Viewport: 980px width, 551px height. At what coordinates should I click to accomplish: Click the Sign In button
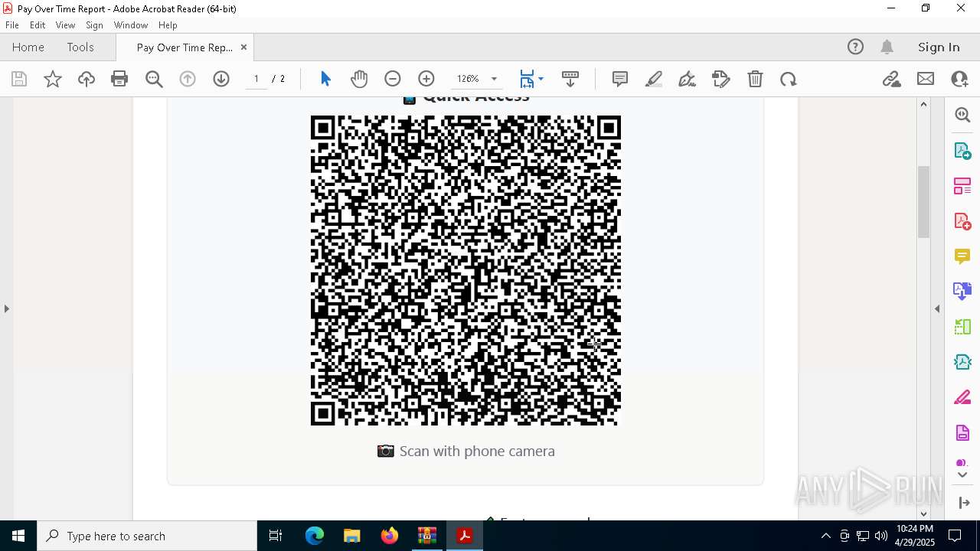939,47
